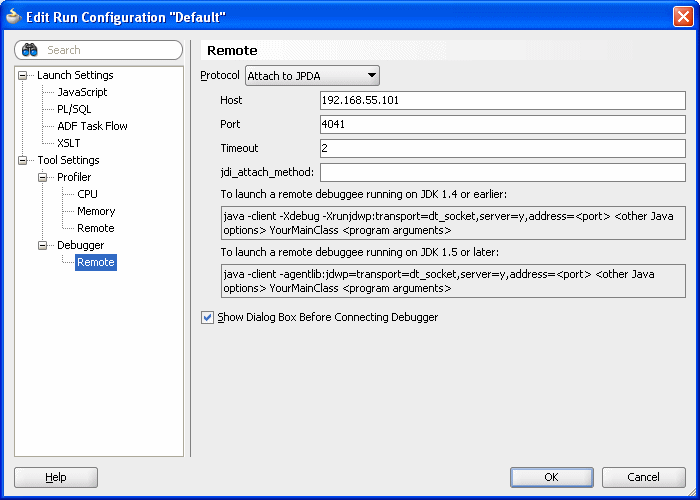
Task: Uncheck Show Dialog Box Before Connecting Debugger
Action: [207, 317]
